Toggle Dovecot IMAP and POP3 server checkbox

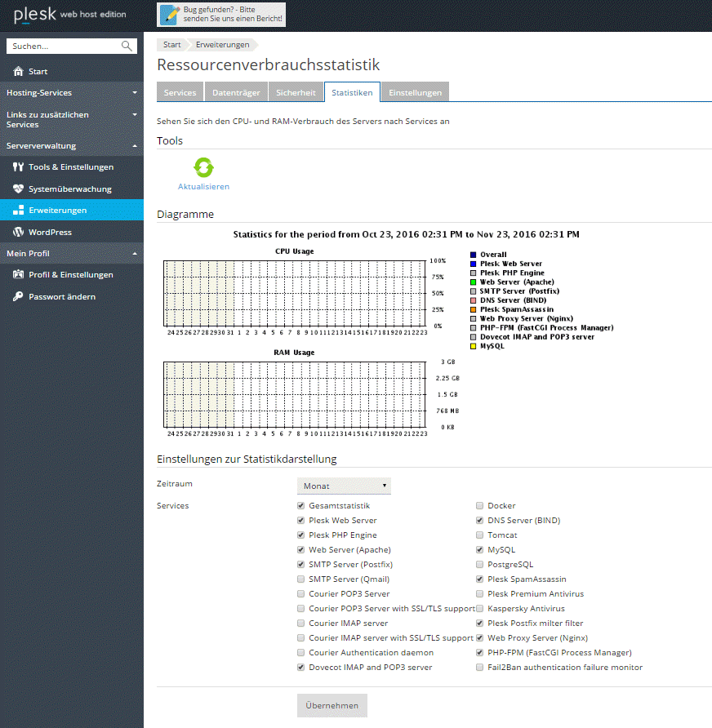tap(301, 667)
